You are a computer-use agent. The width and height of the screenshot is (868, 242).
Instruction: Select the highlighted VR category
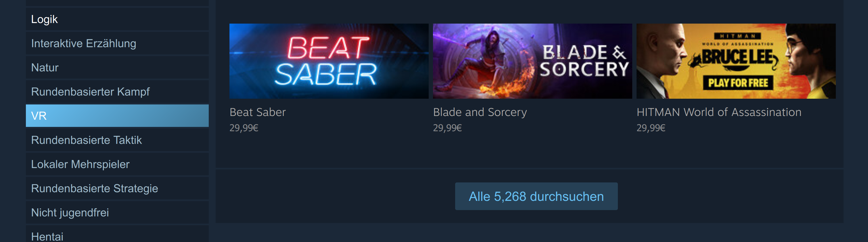click(117, 116)
